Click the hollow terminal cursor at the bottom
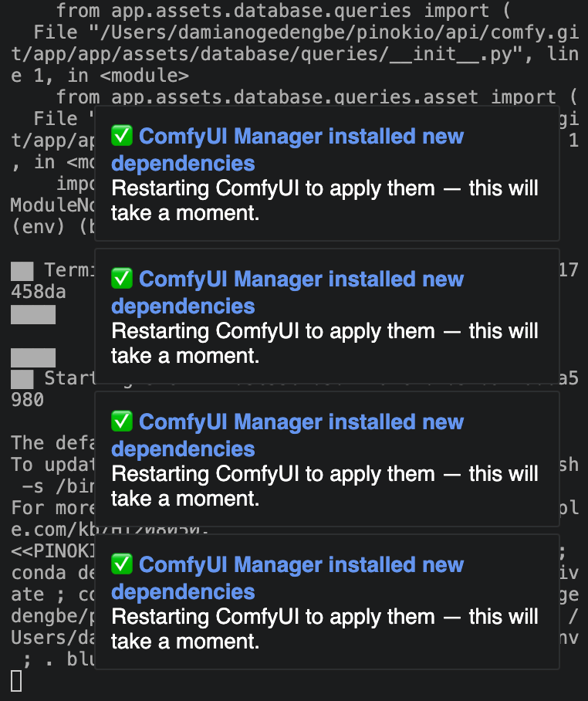 [16, 681]
